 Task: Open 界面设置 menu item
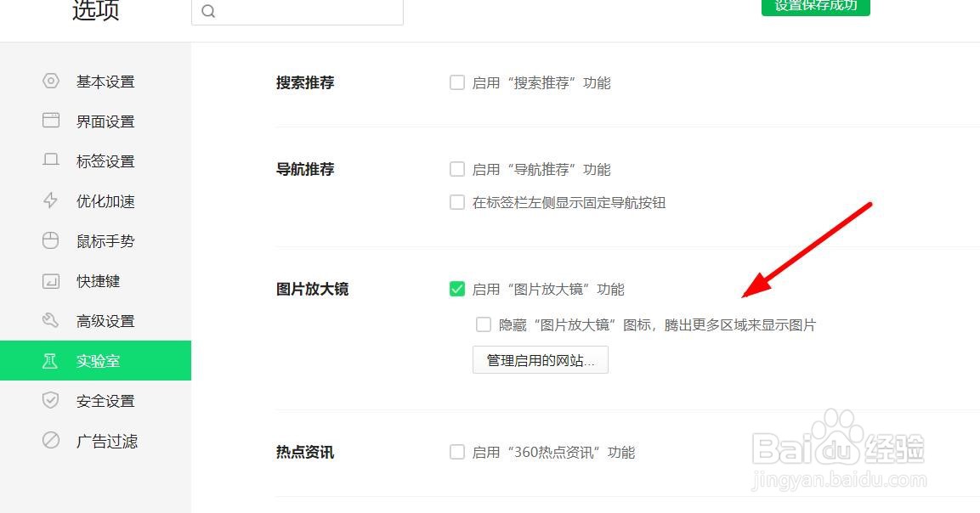(96, 121)
